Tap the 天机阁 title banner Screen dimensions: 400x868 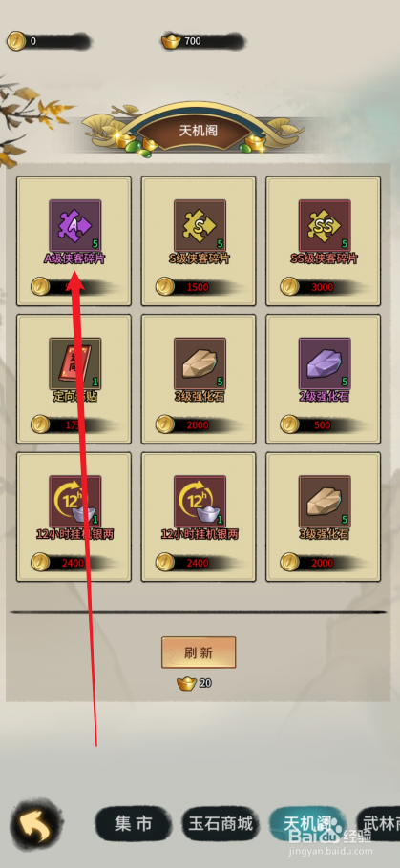click(x=198, y=132)
